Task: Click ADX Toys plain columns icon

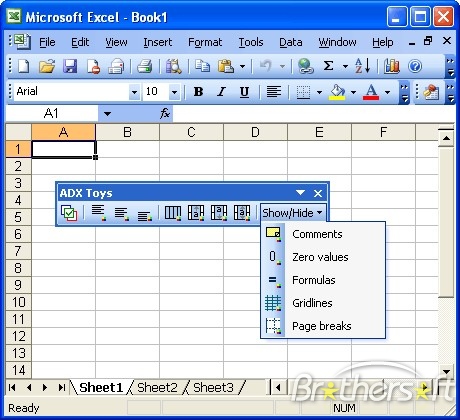Action: 173,213
